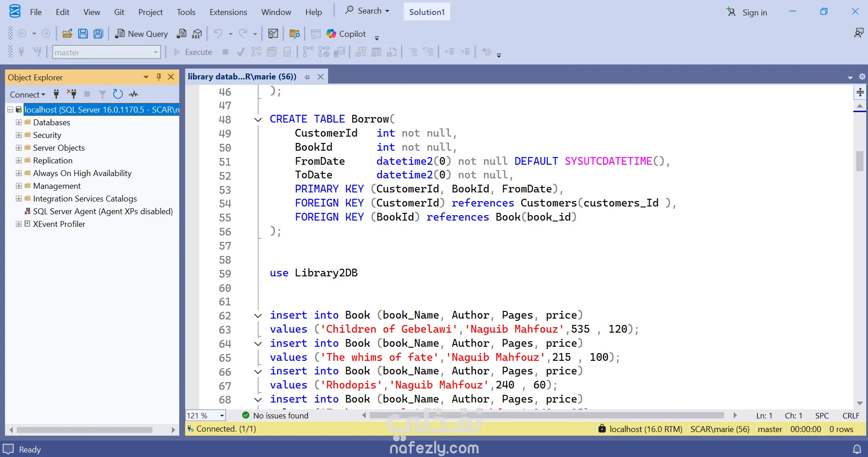The image size is (868, 457).
Task: Toggle pin on library database query tab
Action: 307,77
